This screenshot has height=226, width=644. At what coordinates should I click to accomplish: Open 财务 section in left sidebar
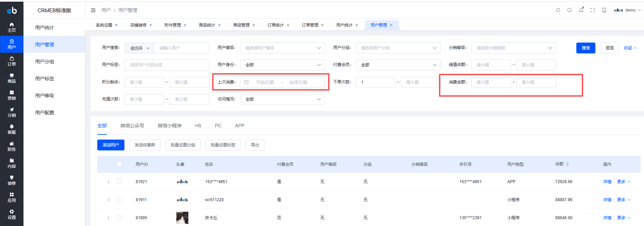tap(12, 146)
